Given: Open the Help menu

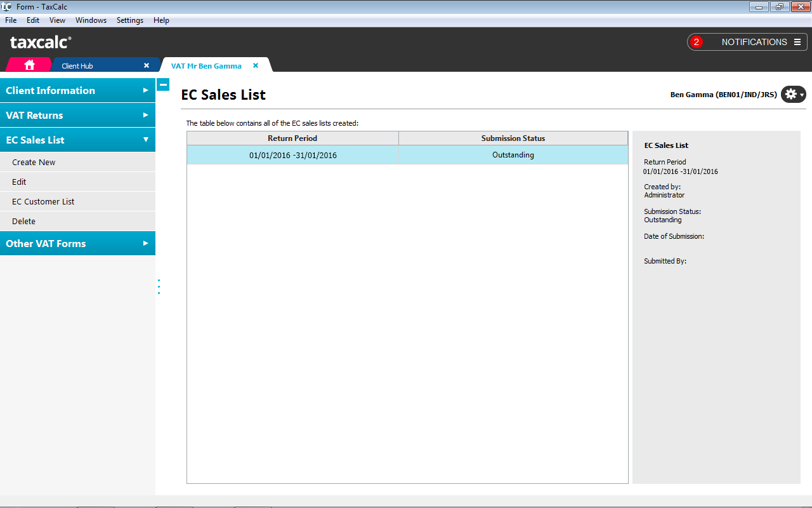Looking at the screenshot, I should pyautogui.click(x=161, y=20).
